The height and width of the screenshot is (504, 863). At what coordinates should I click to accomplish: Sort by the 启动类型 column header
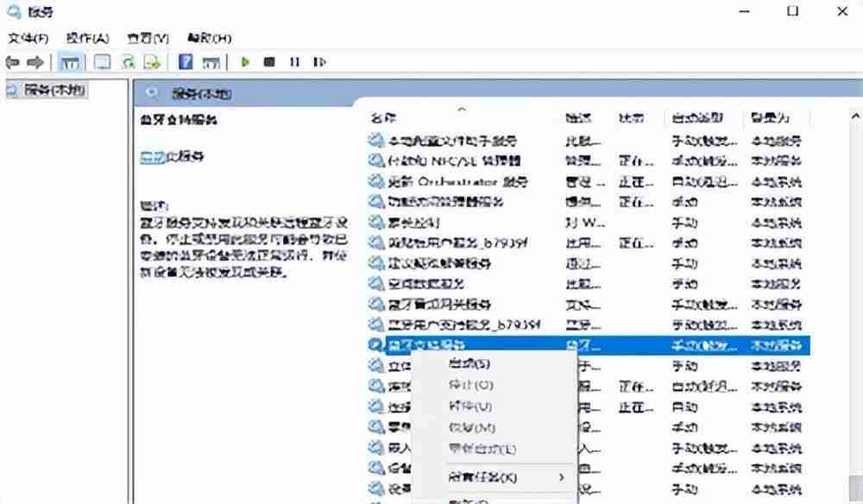click(x=697, y=117)
